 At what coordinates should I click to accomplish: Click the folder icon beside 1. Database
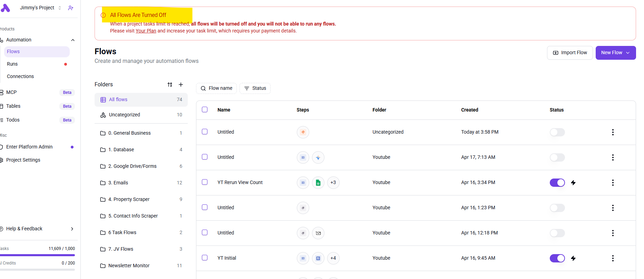coord(103,150)
